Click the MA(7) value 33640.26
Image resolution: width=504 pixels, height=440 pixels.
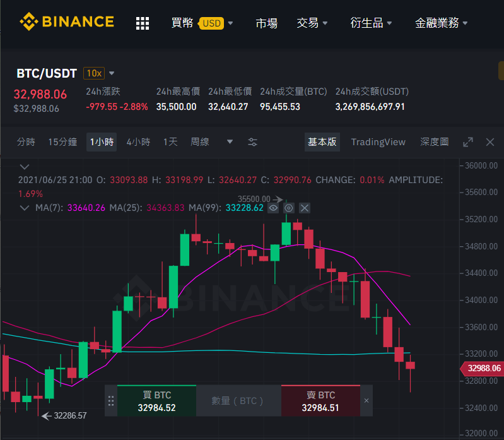pos(86,208)
